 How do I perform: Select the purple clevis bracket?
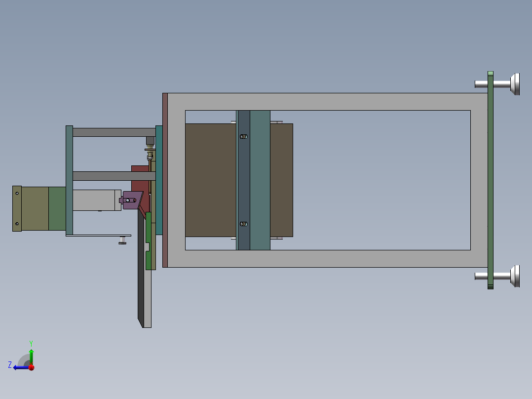132,200
